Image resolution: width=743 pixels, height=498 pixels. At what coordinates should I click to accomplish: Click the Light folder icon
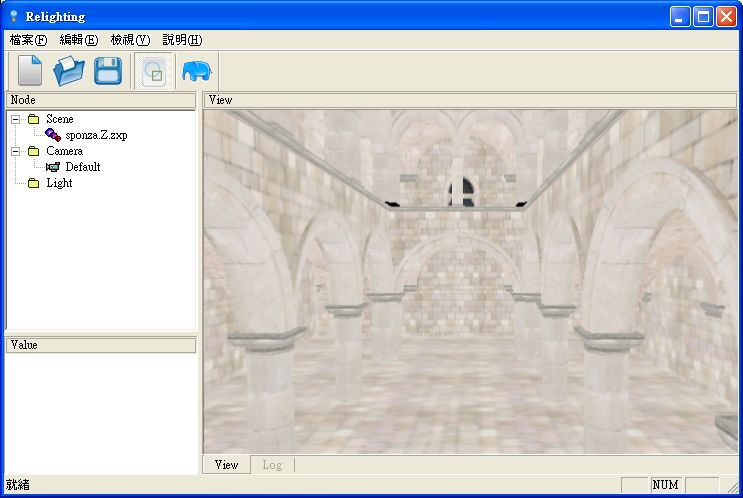coord(33,183)
